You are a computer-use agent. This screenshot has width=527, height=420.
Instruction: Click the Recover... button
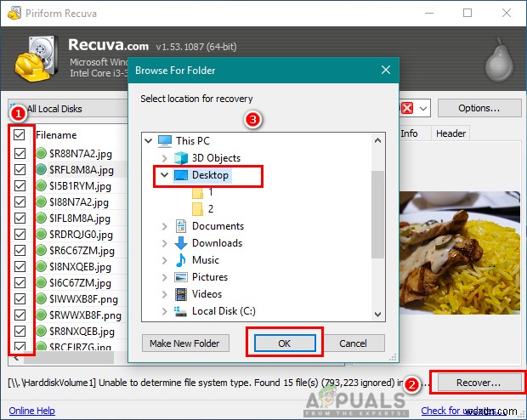coord(479,383)
